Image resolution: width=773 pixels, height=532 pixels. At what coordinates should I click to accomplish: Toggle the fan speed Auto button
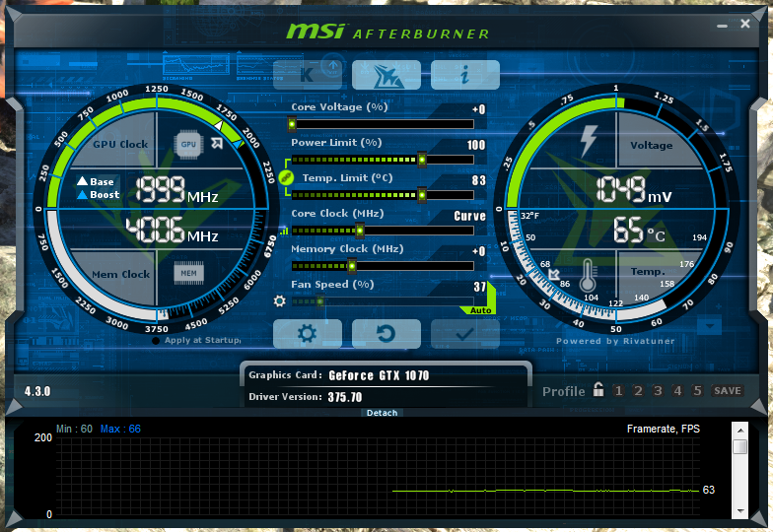pyautogui.click(x=480, y=310)
